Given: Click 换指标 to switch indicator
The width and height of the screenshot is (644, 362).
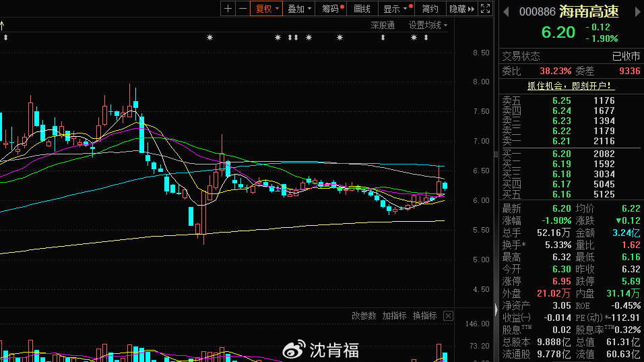Looking at the screenshot, I should pos(424,316).
